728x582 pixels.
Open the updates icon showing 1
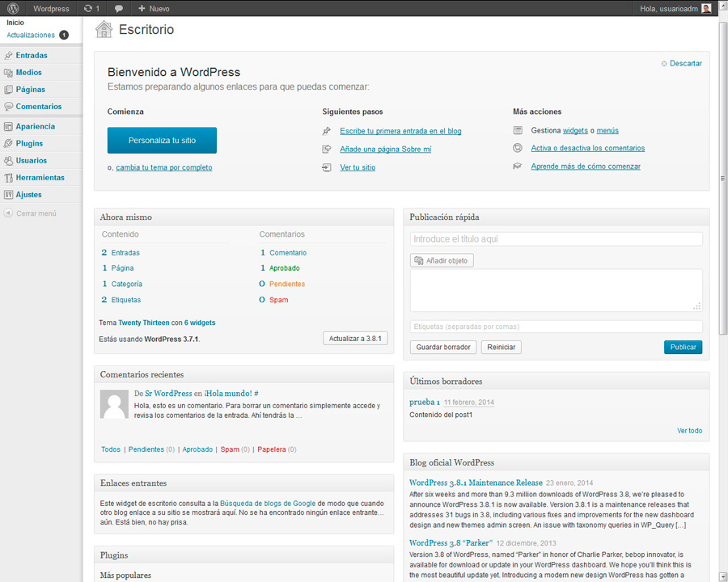tap(91, 8)
